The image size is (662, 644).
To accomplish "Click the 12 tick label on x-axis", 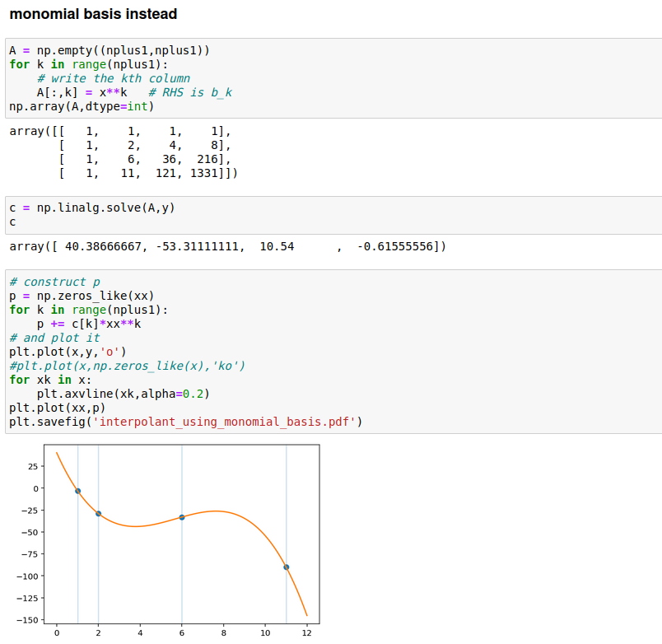I will [x=307, y=633].
